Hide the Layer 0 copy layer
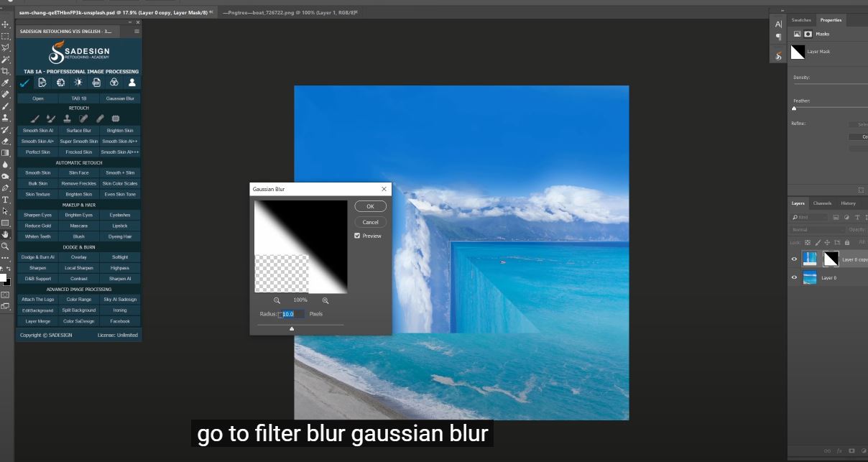This screenshot has width=868, height=462. click(x=794, y=259)
